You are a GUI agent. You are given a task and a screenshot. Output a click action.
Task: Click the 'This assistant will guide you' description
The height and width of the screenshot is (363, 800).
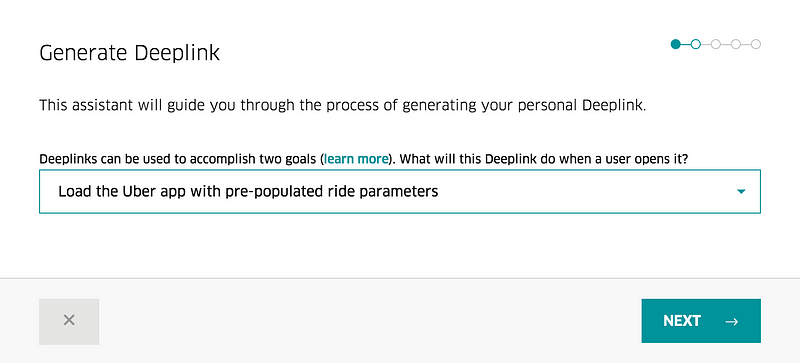[x=343, y=106]
